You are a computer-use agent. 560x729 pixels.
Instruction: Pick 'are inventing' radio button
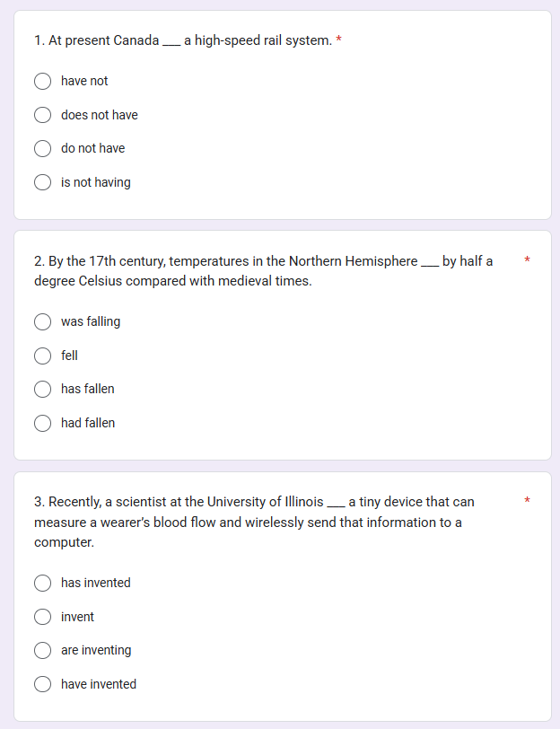point(42,650)
